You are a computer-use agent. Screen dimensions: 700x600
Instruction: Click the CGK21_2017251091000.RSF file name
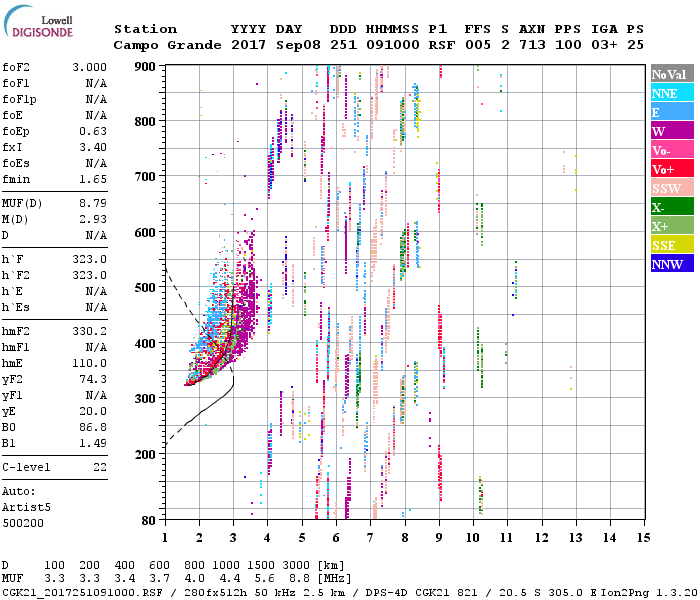82,592
